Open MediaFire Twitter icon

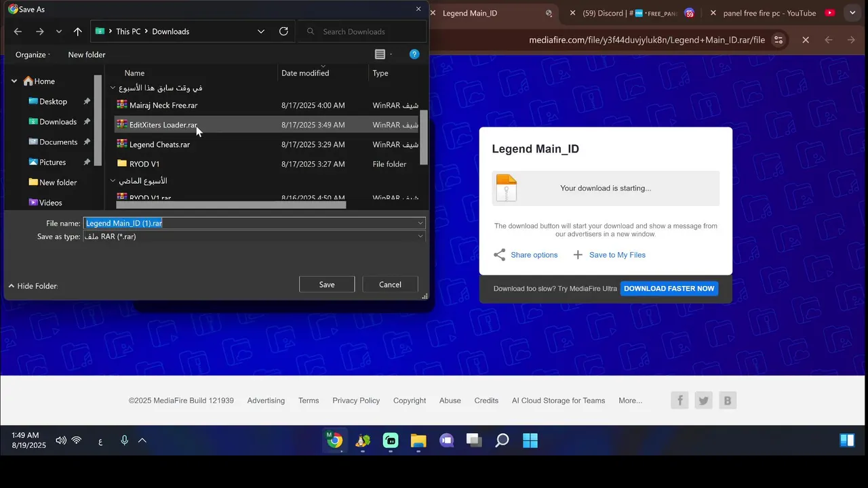(704, 401)
